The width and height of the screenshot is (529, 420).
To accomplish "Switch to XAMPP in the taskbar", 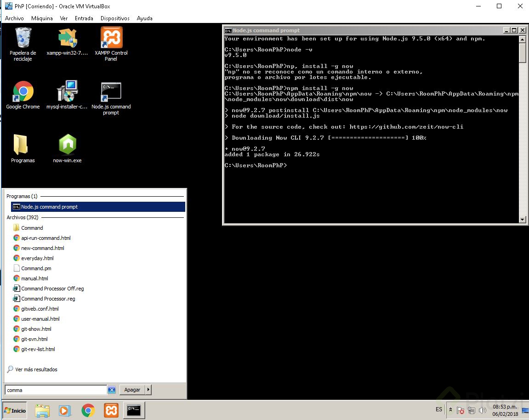I will [111, 410].
